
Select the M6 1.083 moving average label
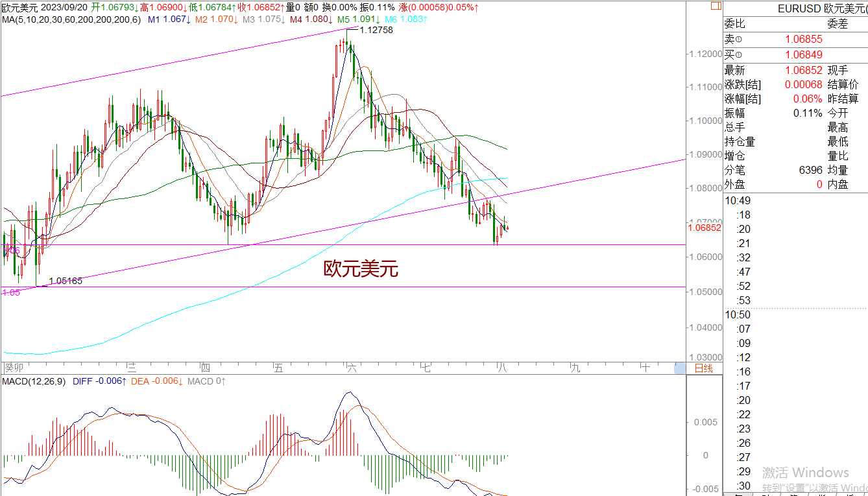click(406, 19)
